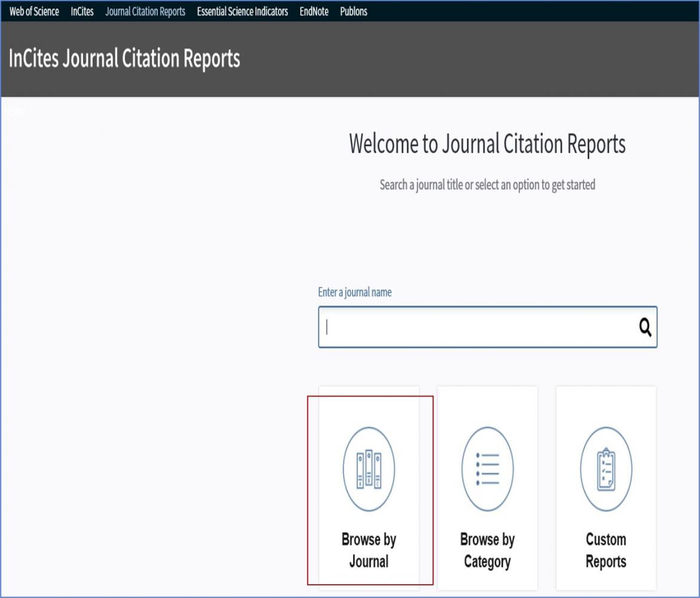Click the 'Enter a journal name' label
This screenshot has width=700, height=598.
(355, 292)
